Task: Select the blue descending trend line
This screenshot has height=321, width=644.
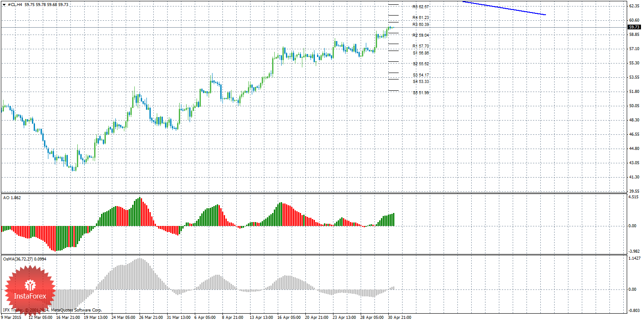Action: (504, 8)
